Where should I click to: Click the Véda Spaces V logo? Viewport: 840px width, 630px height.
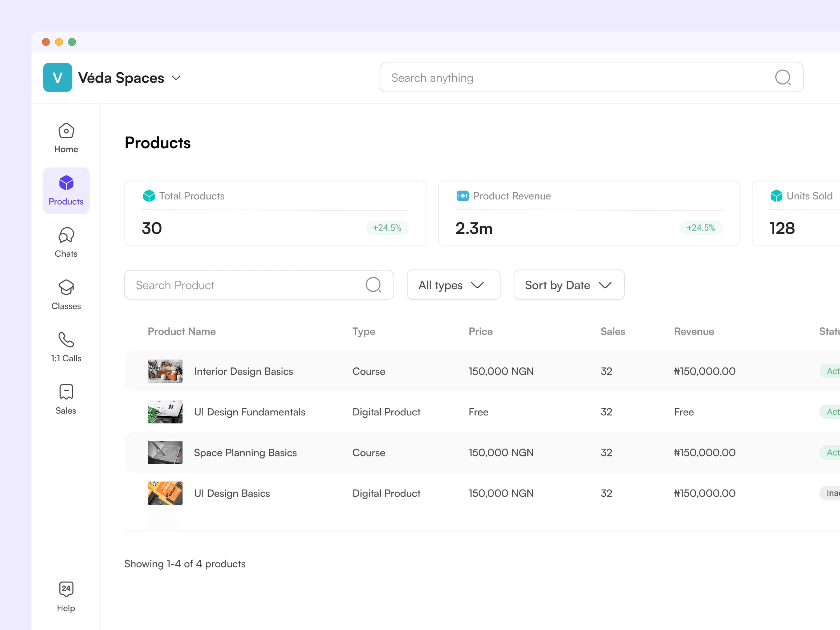point(57,77)
